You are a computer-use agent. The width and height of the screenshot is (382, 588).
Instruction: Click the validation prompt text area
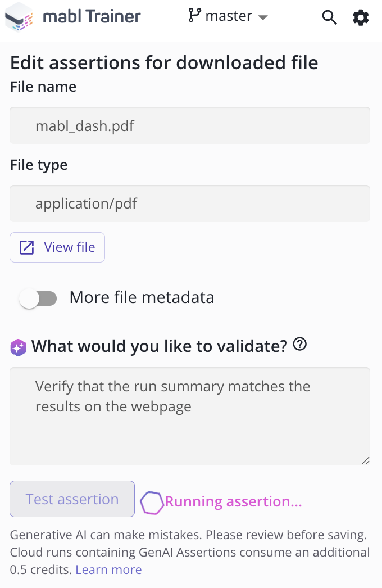[190, 416]
